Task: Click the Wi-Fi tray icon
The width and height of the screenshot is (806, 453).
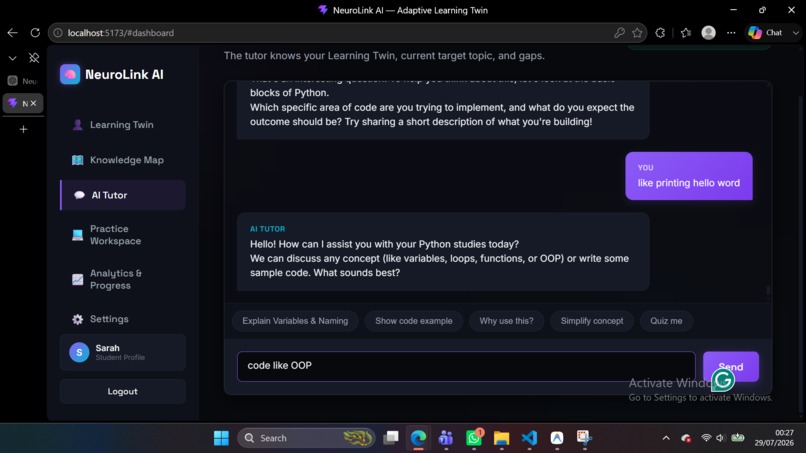Action: (x=706, y=438)
